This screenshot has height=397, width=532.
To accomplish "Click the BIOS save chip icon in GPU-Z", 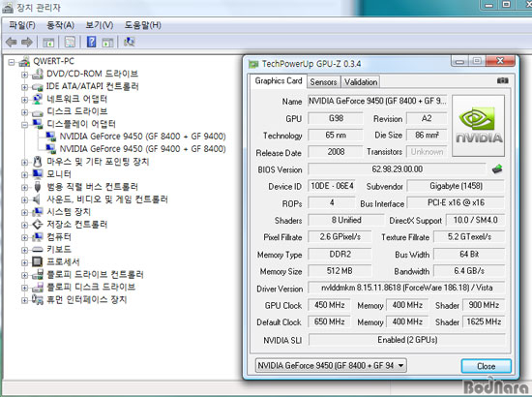I will 497,168.
